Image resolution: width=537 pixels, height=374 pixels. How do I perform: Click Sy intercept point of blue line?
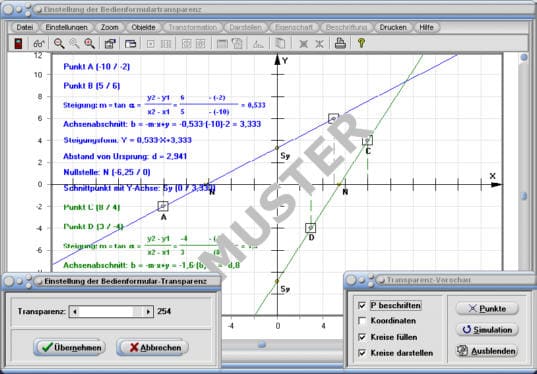pos(277,148)
